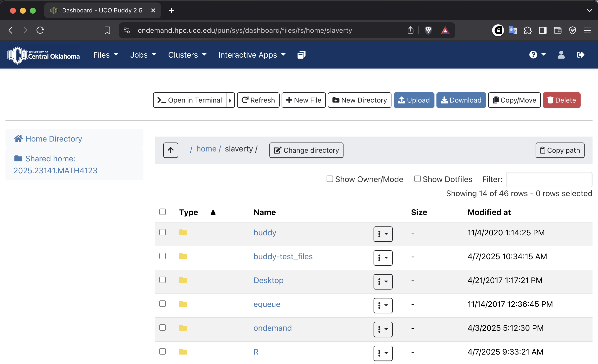Open the browser extensions puzzle icon
This screenshot has height=364, width=598.
point(528,30)
